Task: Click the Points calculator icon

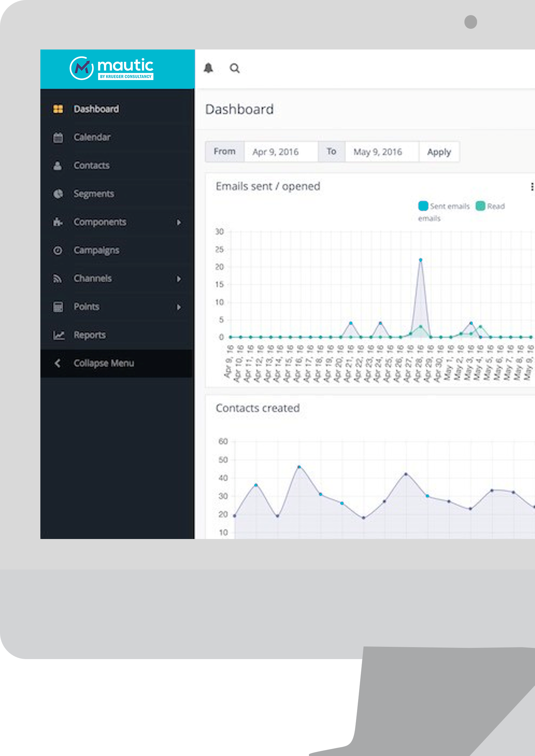Action: click(x=58, y=307)
